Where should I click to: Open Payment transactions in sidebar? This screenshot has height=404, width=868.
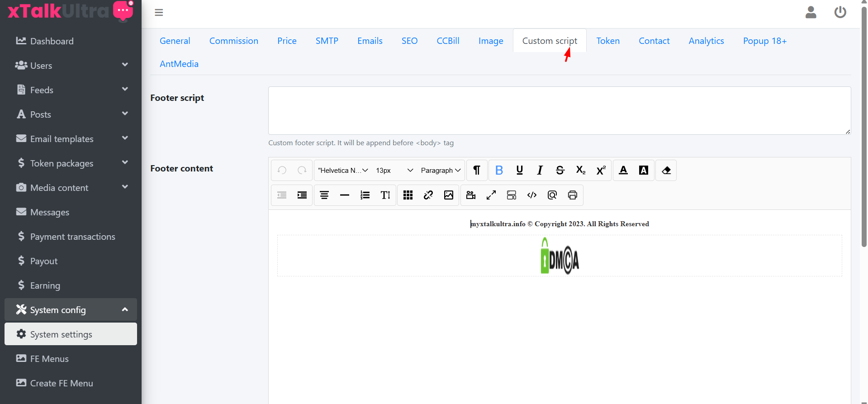pyautogui.click(x=72, y=237)
